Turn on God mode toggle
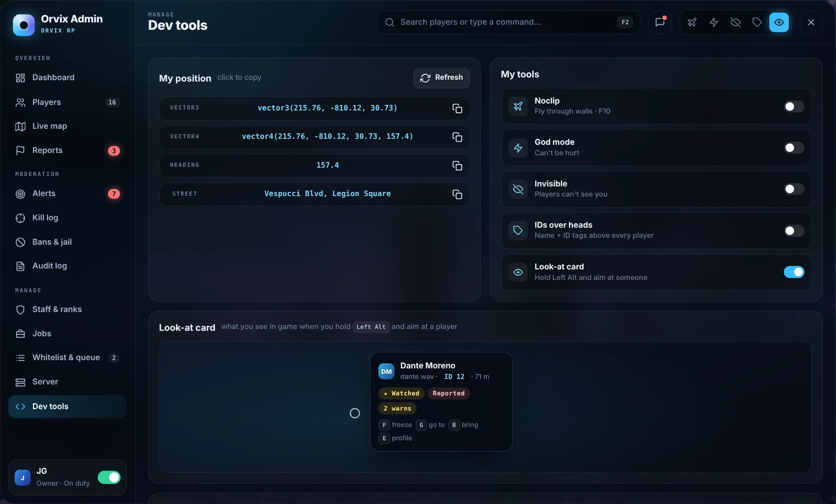The height and width of the screenshot is (504, 836). [794, 148]
